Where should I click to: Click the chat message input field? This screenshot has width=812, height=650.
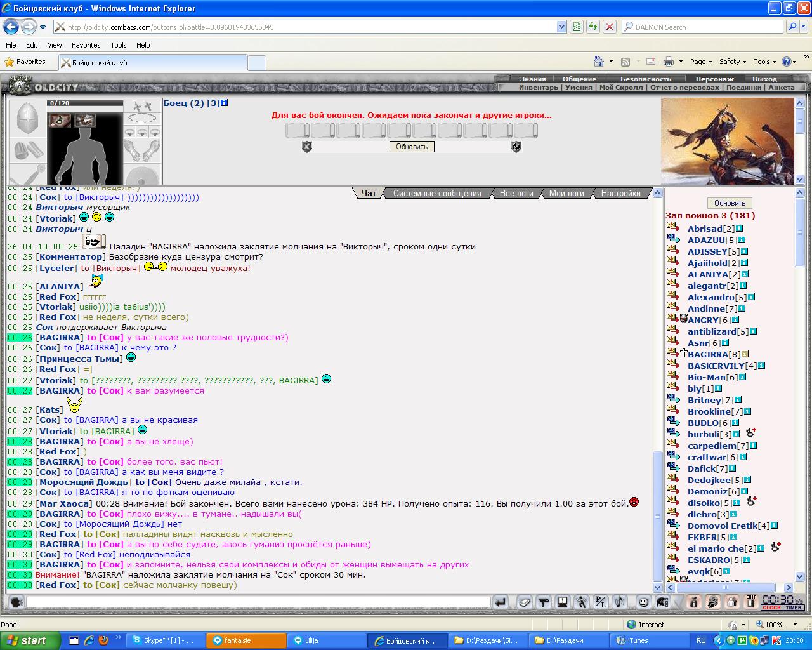point(258,602)
